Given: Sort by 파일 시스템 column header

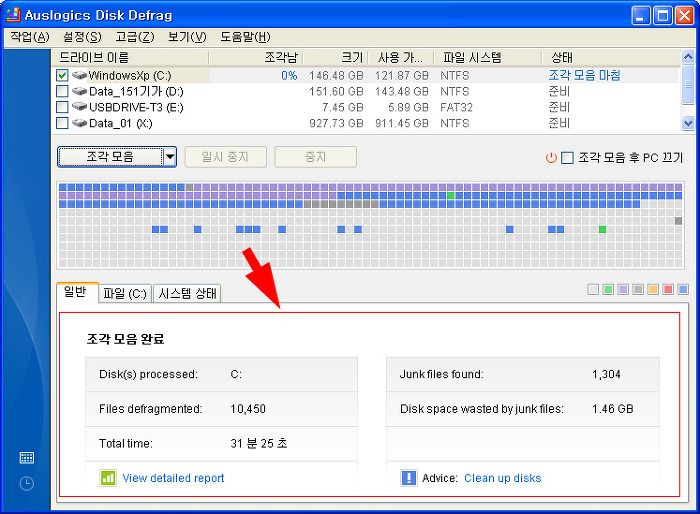Looking at the screenshot, I should point(488,57).
